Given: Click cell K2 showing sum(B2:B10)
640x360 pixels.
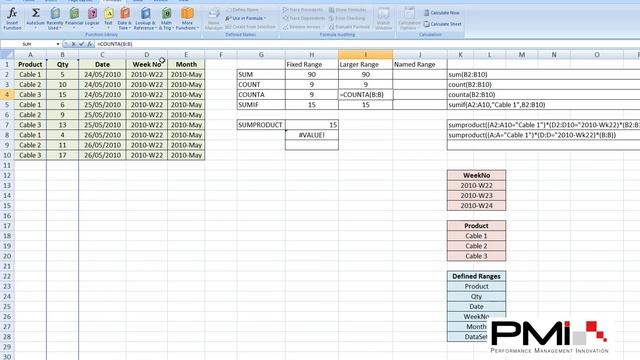Looking at the screenshot, I should pyautogui.click(x=468, y=75).
